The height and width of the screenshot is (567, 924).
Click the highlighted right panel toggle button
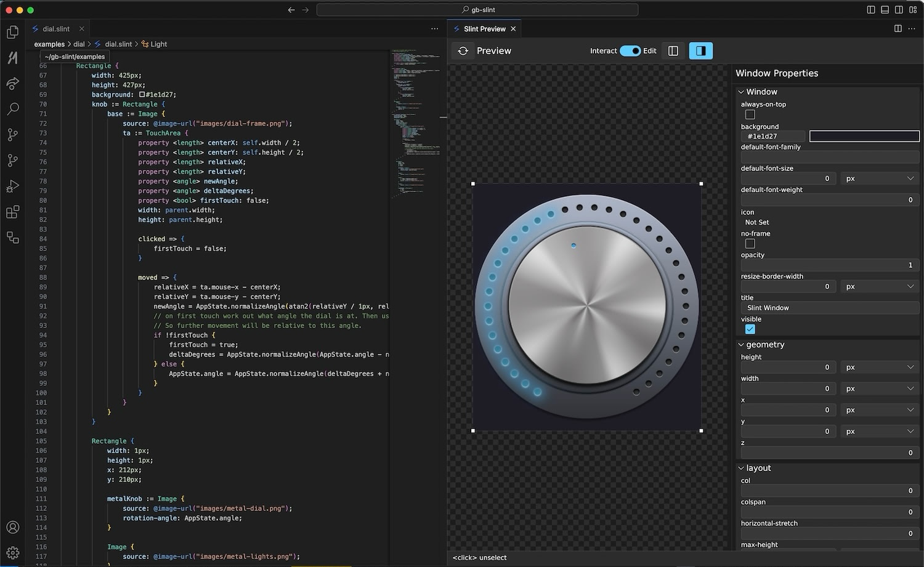(x=700, y=51)
